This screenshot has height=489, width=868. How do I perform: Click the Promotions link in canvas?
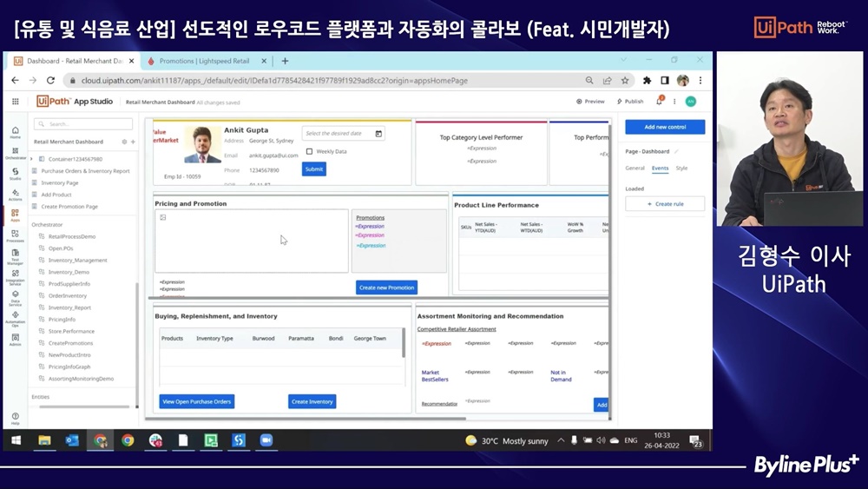(x=371, y=218)
